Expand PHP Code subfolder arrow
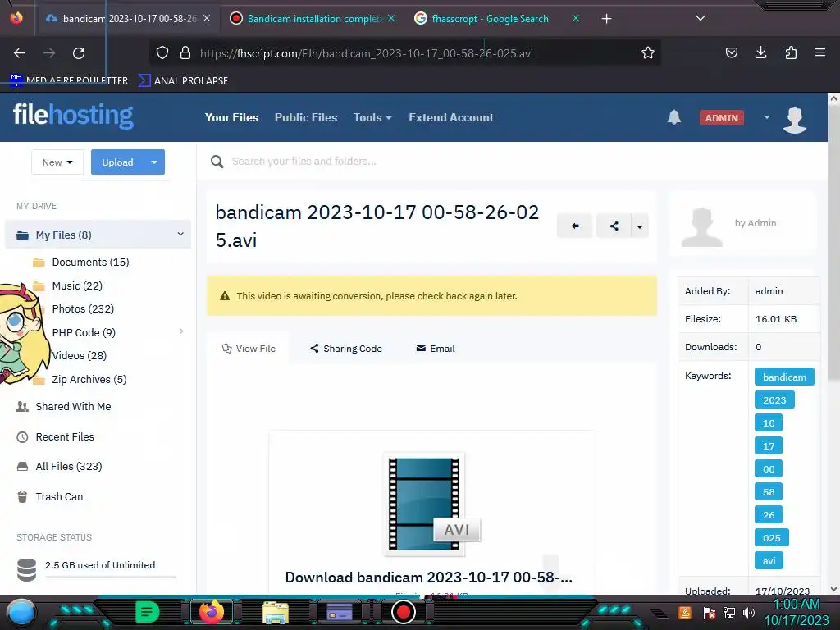 [x=181, y=331]
